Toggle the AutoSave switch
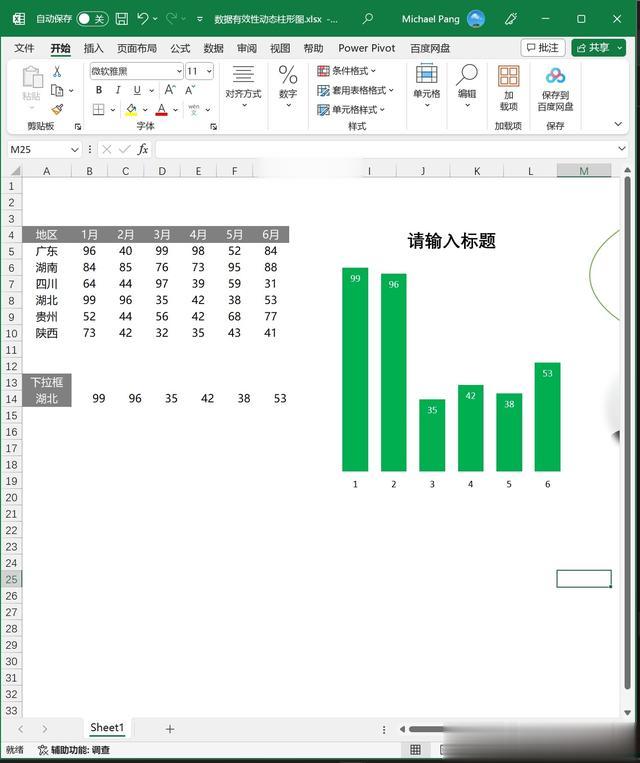 pyautogui.click(x=92, y=19)
